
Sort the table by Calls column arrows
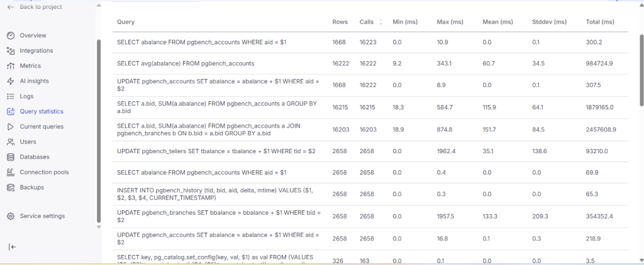(x=380, y=22)
